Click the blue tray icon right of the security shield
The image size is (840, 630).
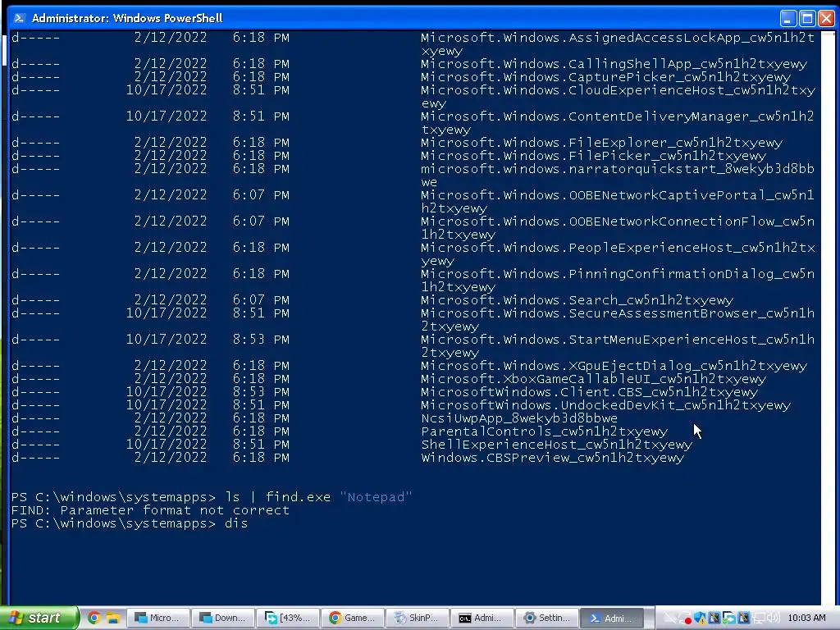(714, 619)
